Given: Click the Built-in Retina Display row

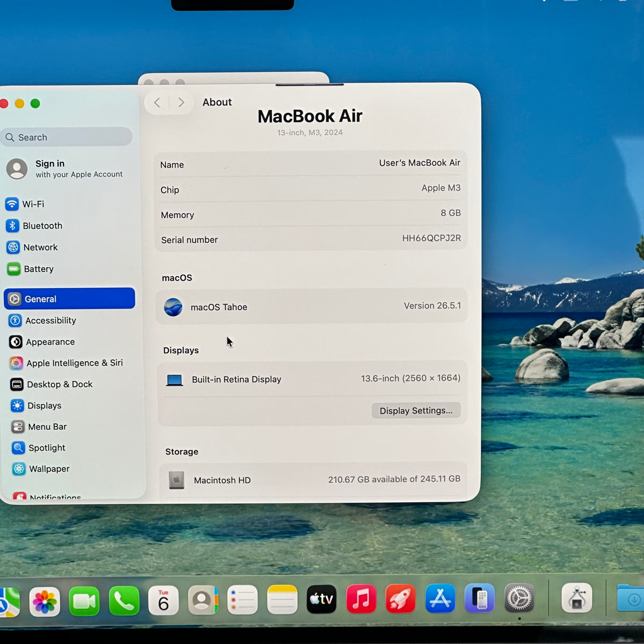Looking at the screenshot, I should pyautogui.click(x=311, y=379).
